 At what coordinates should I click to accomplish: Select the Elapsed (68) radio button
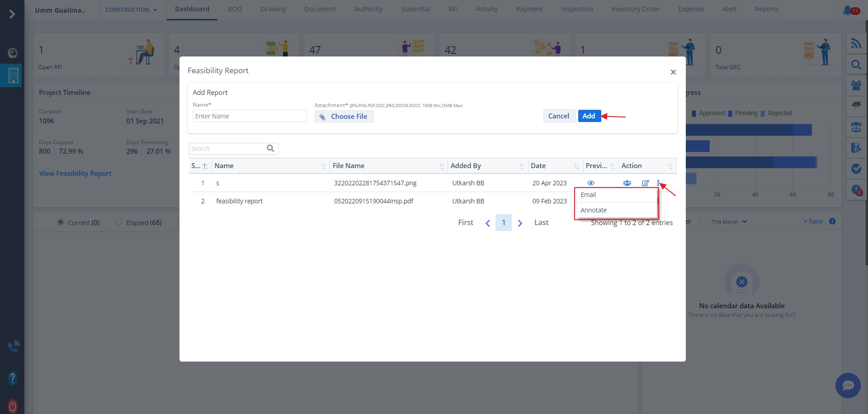click(119, 222)
